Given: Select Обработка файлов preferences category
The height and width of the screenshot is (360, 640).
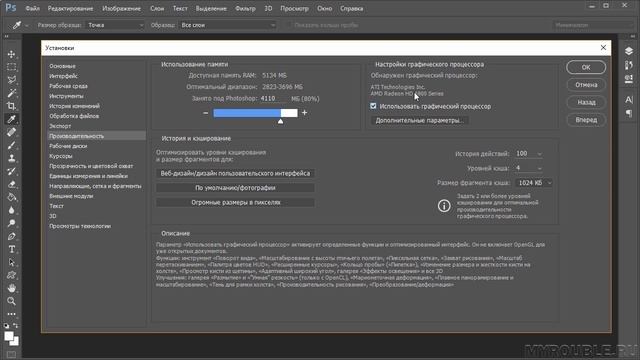Looking at the screenshot, I should (x=74, y=116).
